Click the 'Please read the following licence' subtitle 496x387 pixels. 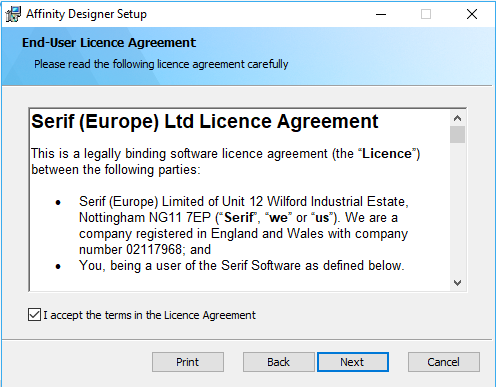coord(161,64)
